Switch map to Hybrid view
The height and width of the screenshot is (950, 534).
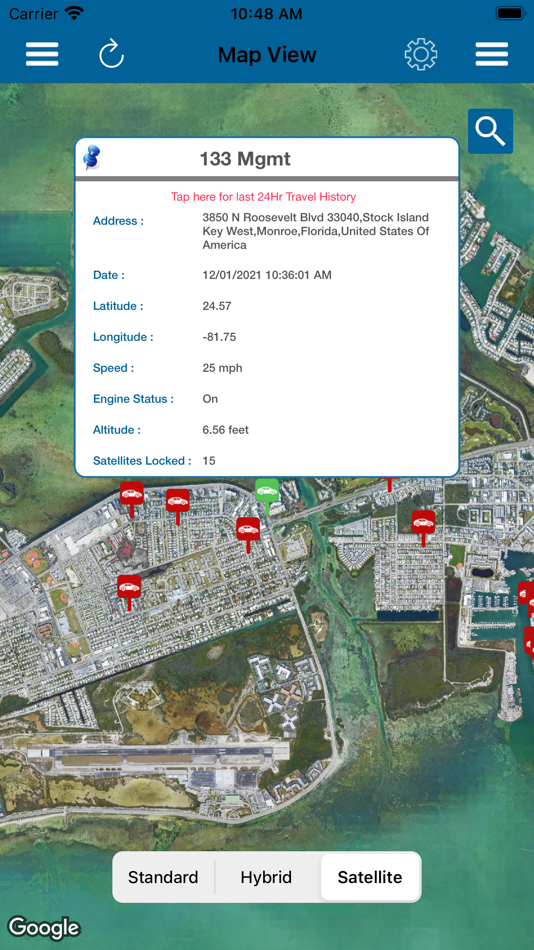click(x=266, y=877)
